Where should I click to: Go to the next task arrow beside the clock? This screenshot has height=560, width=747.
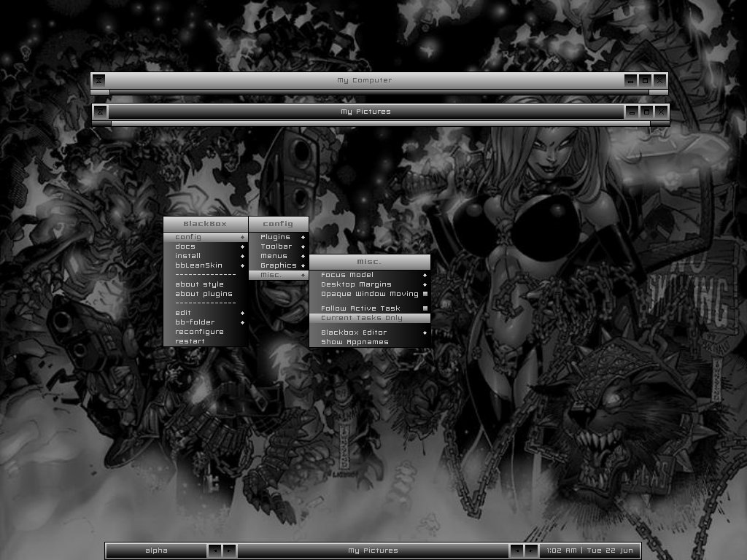coord(531,551)
